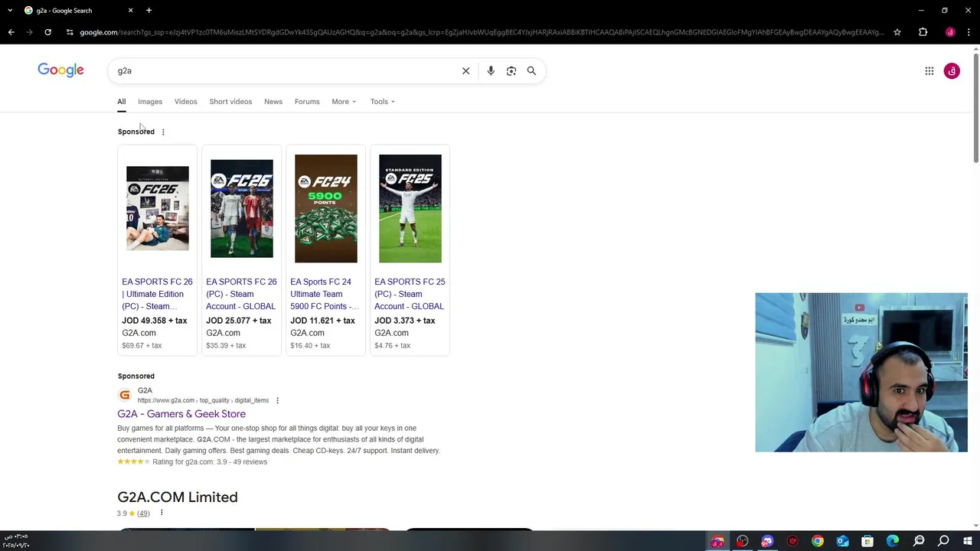The height and width of the screenshot is (551, 980).
Task: Open the three-dot menu beside the 3.9 rating
Action: point(162,514)
